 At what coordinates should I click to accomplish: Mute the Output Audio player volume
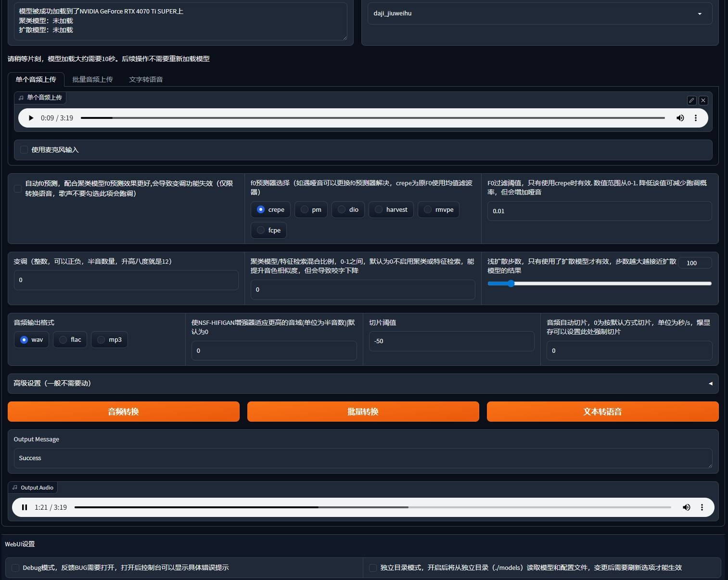687,507
